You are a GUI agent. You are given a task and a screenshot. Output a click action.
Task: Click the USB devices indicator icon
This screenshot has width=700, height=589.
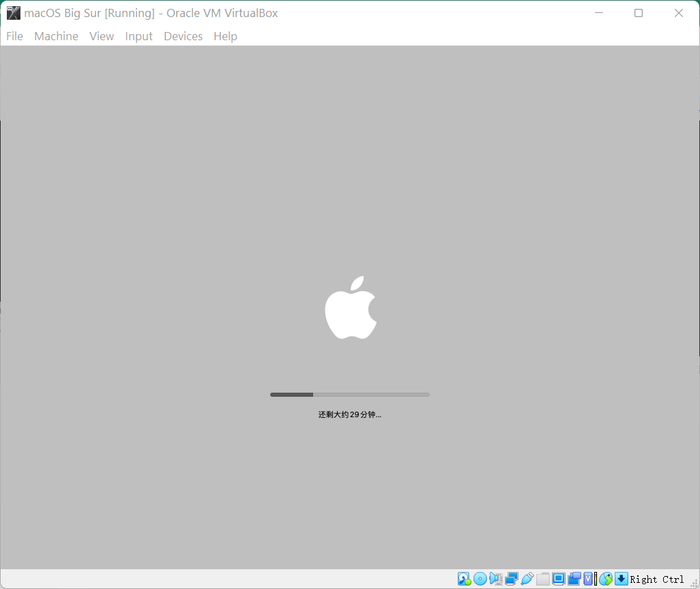coord(527,579)
